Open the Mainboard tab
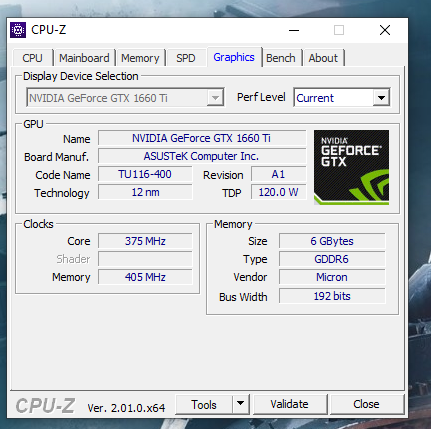This screenshot has width=431, height=429. 84,58
